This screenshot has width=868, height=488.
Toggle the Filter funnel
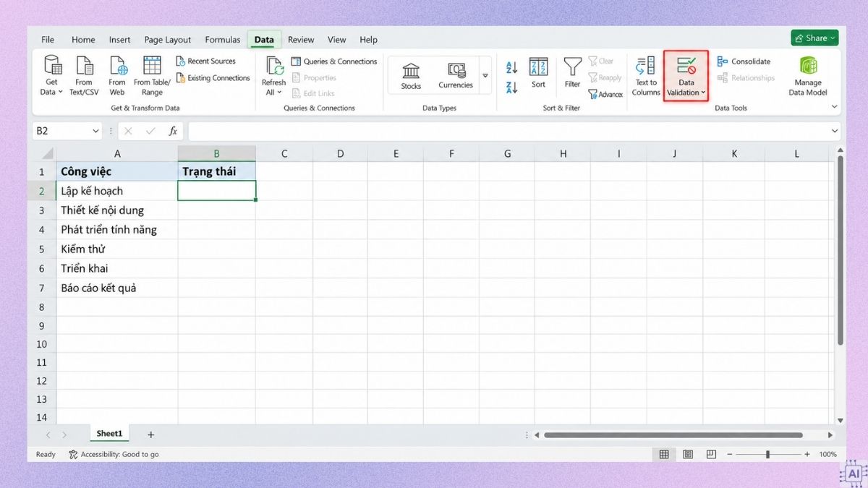[572, 73]
